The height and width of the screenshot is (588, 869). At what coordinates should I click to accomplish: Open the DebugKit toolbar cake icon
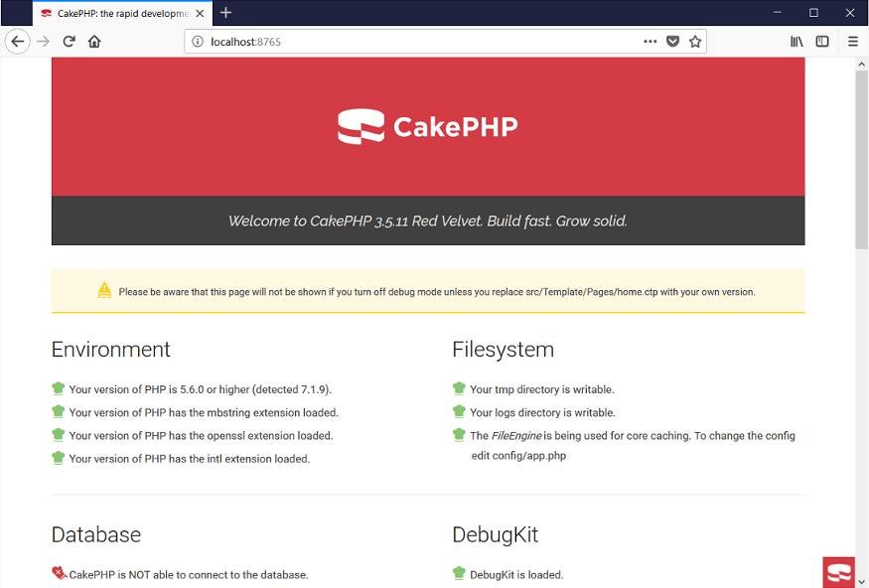[838, 572]
